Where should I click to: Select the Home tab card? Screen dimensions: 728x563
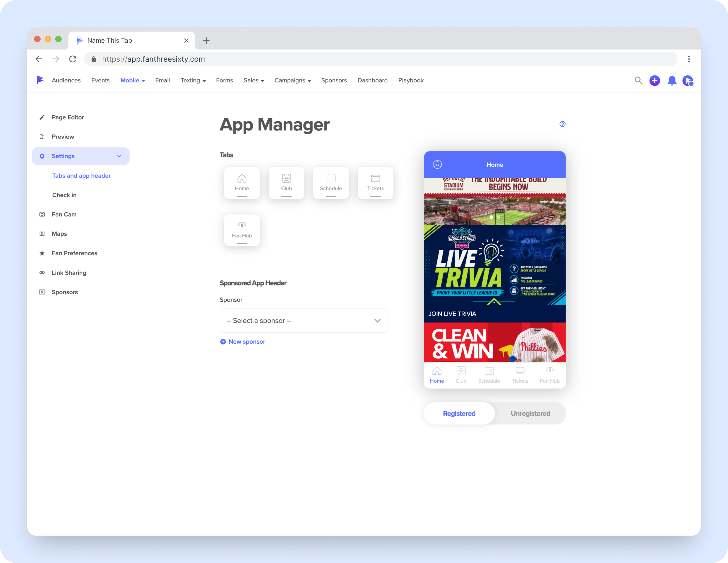(x=242, y=183)
